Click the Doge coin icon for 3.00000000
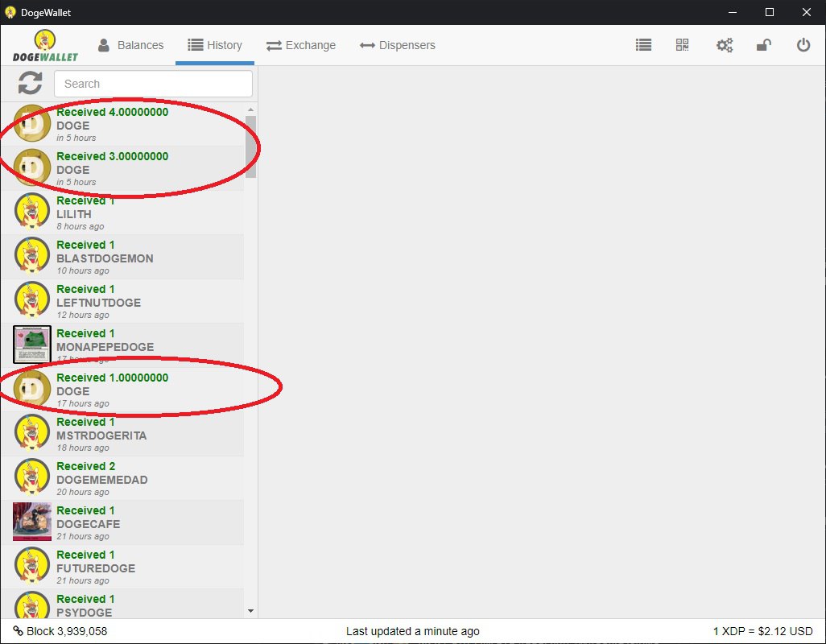Viewport: 826px width, 644px height. click(32, 167)
